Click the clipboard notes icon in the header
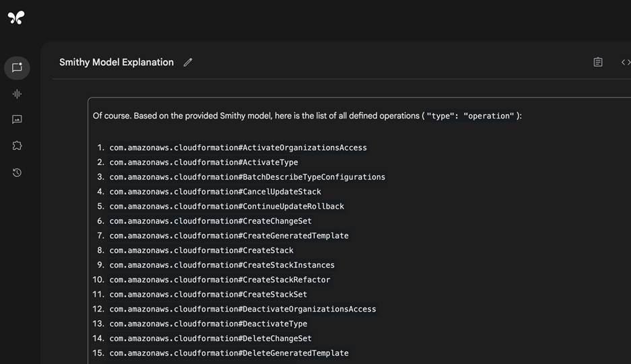 coord(598,62)
